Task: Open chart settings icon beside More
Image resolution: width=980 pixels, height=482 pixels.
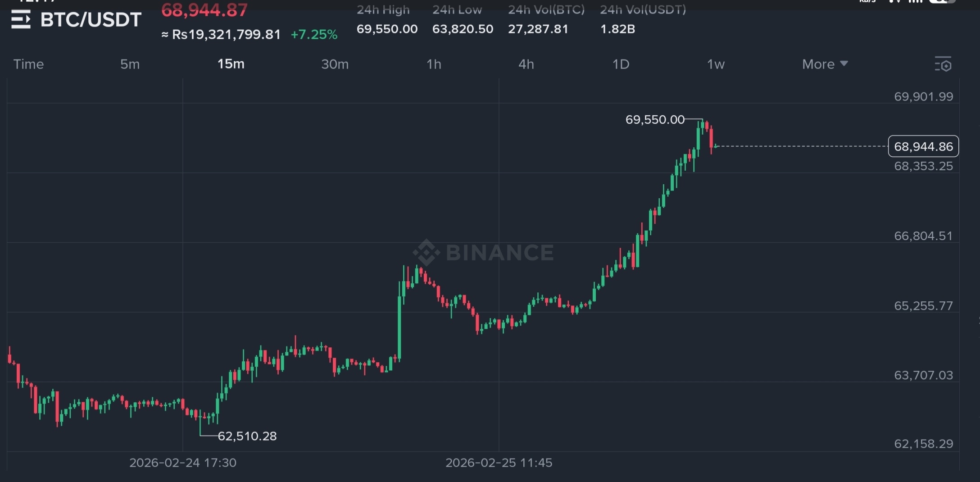Action: (x=943, y=64)
